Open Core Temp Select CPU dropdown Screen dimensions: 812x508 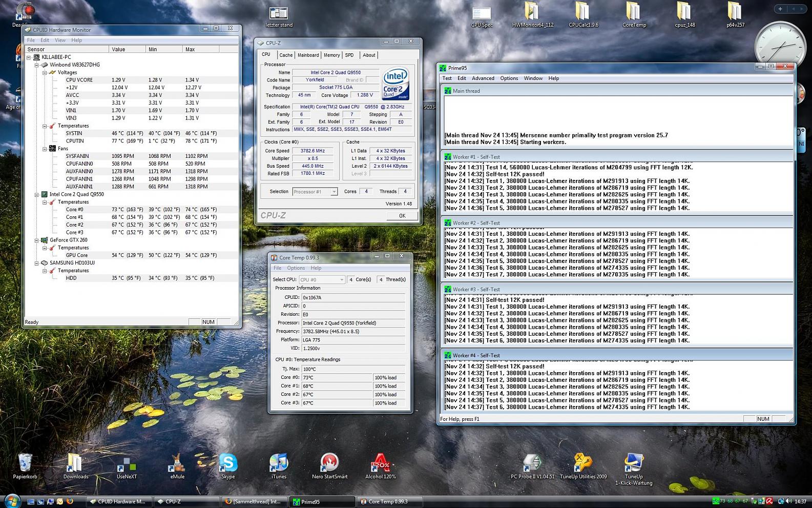pyautogui.click(x=342, y=280)
